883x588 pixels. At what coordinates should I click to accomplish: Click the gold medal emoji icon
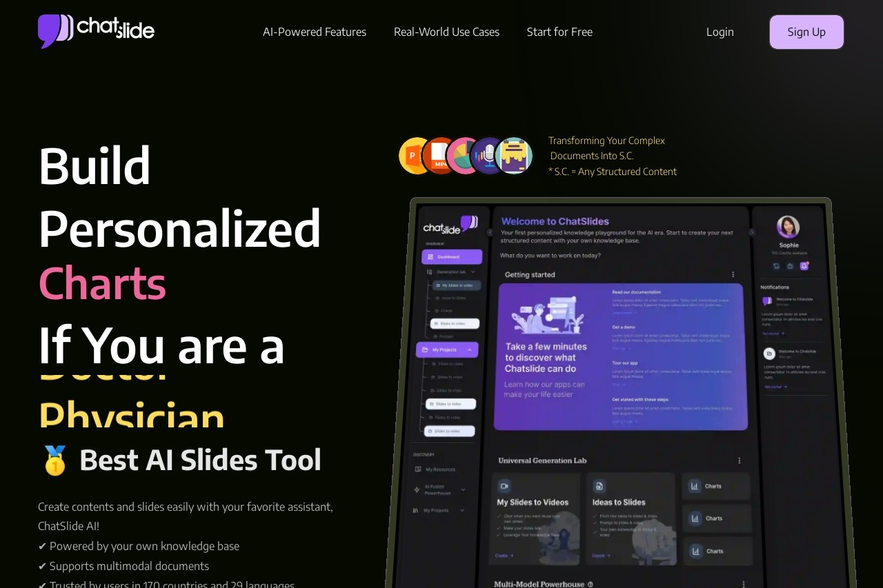click(x=54, y=460)
